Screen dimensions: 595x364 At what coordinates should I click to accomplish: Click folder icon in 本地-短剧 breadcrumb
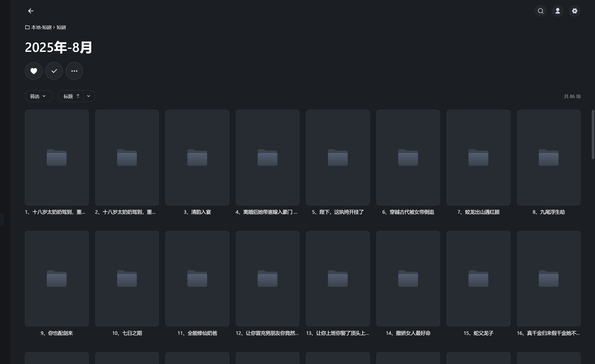[27, 27]
